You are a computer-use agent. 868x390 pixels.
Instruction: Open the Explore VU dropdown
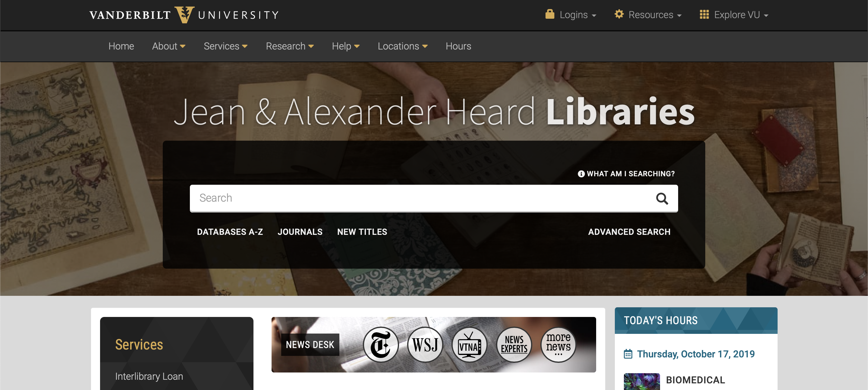(x=734, y=15)
